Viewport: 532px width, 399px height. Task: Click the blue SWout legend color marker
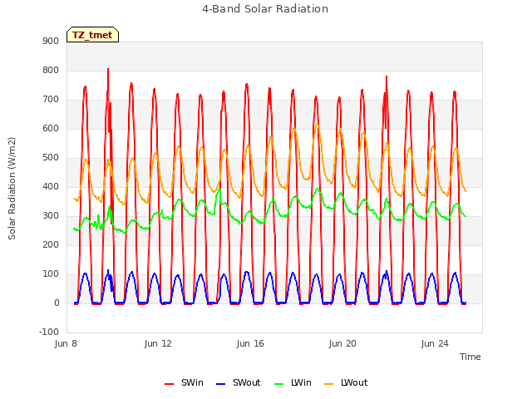point(220,384)
